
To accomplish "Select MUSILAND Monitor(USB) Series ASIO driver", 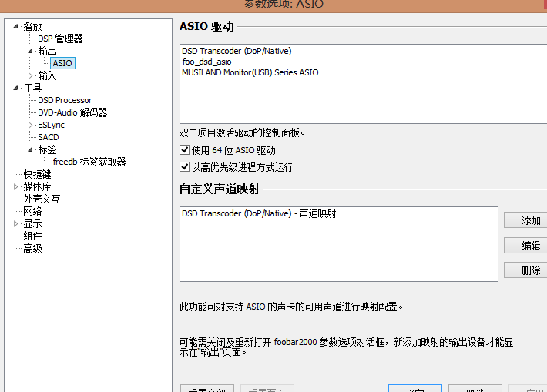I will tap(250, 72).
